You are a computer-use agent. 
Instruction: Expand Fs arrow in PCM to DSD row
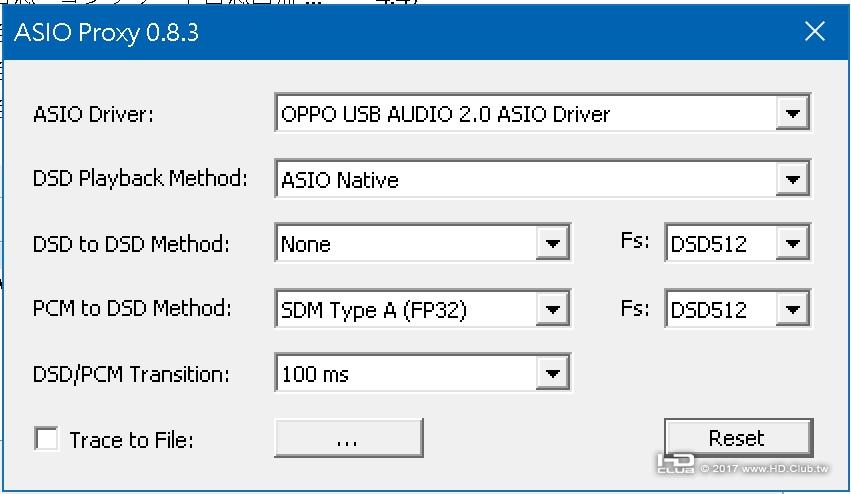pos(792,309)
